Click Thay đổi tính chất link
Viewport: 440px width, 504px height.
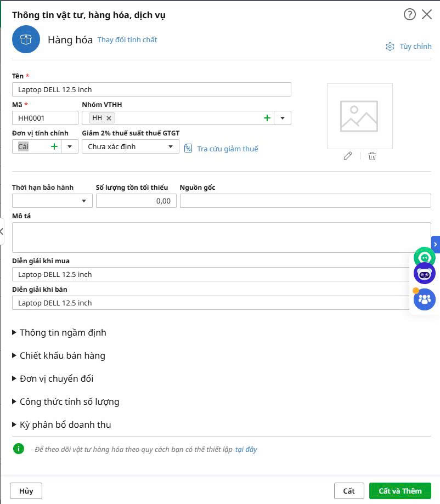(127, 40)
